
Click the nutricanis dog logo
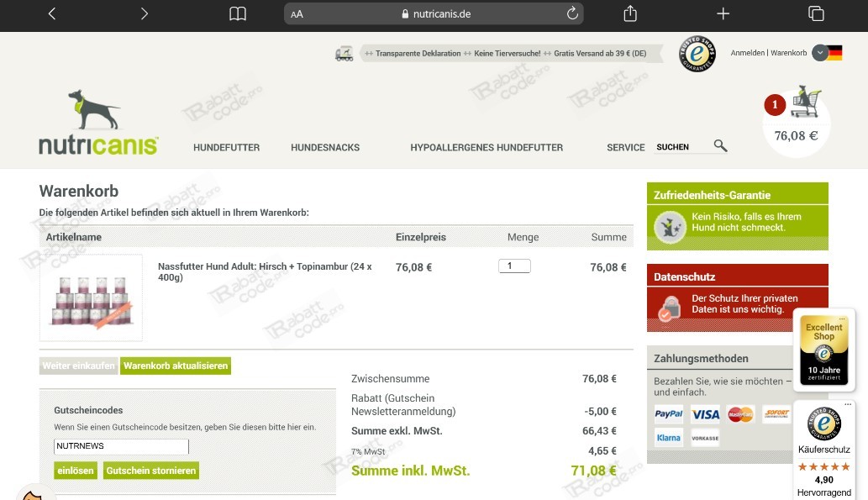point(98,123)
